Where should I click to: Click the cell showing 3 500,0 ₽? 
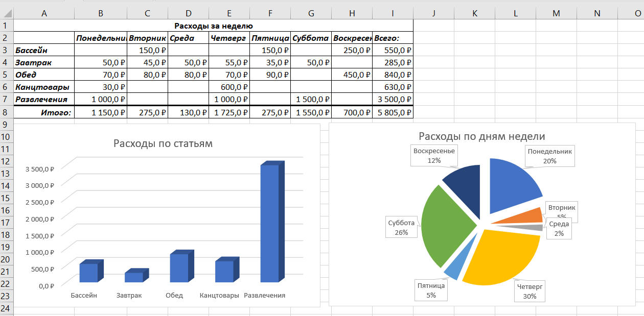pyautogui.click(x=393, y=100)
